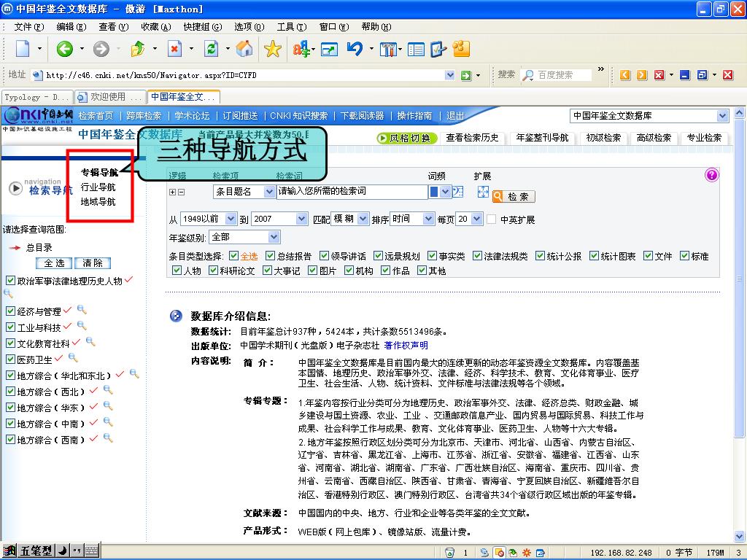Click the 清除 clear button
The width and height of the screenshot is (747, 560).
[x=93, y=262]
